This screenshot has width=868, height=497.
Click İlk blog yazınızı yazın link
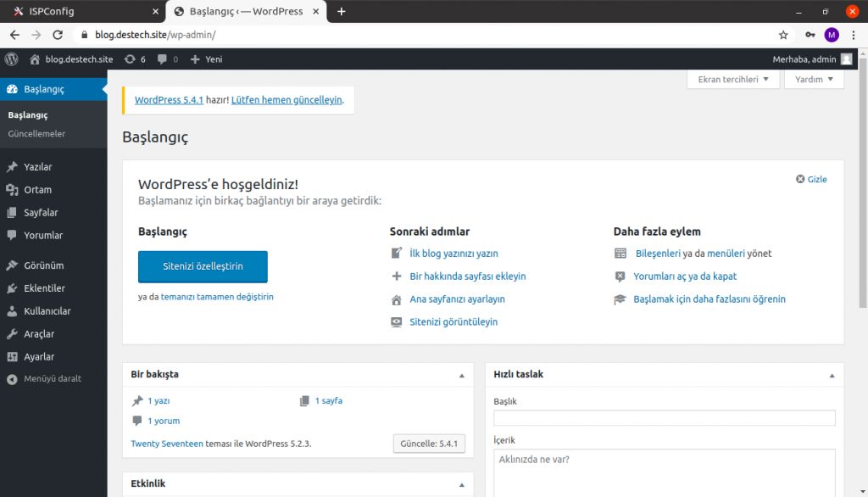coord(454,254)
